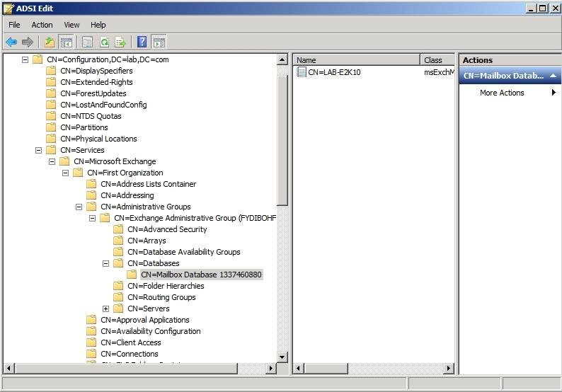
Task: Open the More Actions submenu arrow
Action: tap(554, 93)
